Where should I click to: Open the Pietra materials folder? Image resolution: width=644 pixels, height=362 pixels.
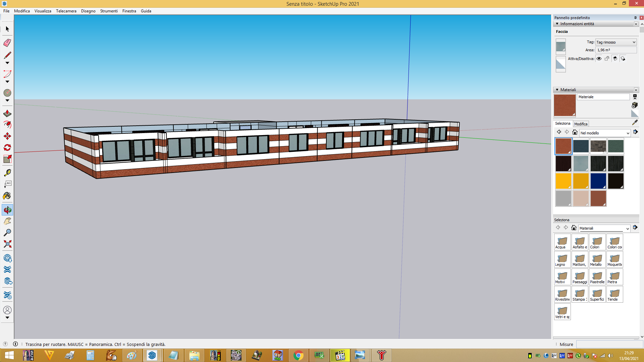point(615,277)
